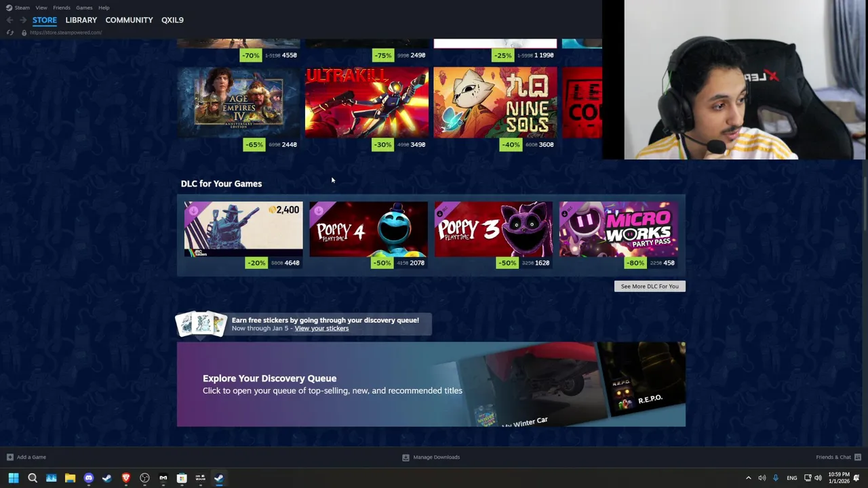
Task: Go back with the back arrow
Action: 9,20
